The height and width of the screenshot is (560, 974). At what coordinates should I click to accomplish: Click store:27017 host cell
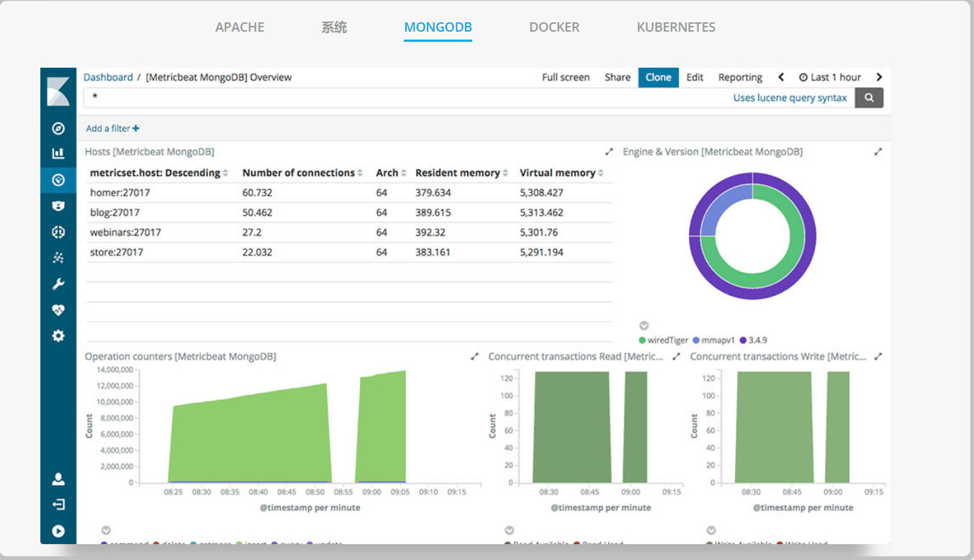pyautogui.click(x=117, y=252)
